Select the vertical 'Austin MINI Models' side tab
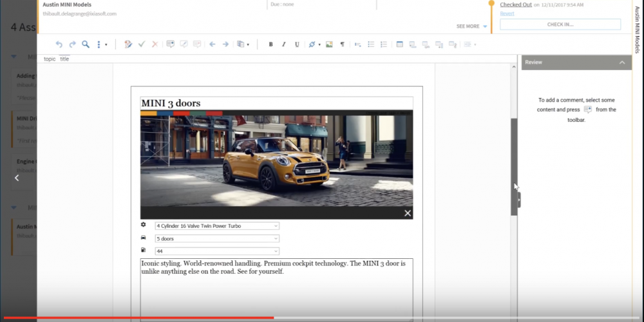The width and height of the screenshot is (644, 322). coord(638,30)
